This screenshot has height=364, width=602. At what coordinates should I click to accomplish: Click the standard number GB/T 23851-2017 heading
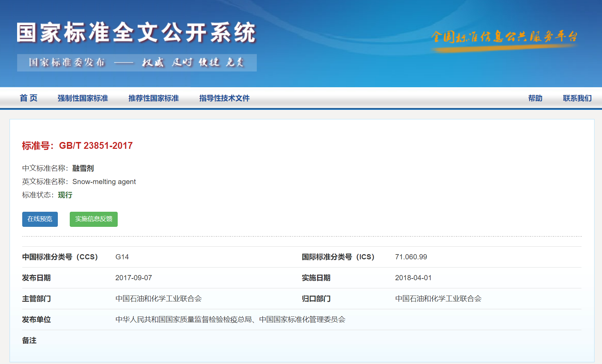tap(77, 146)
